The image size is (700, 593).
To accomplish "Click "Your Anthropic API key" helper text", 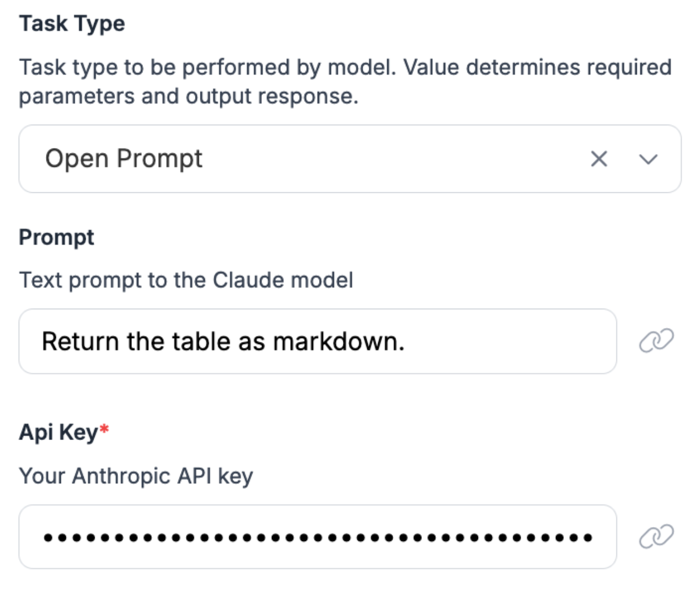I will coord(136,476).
